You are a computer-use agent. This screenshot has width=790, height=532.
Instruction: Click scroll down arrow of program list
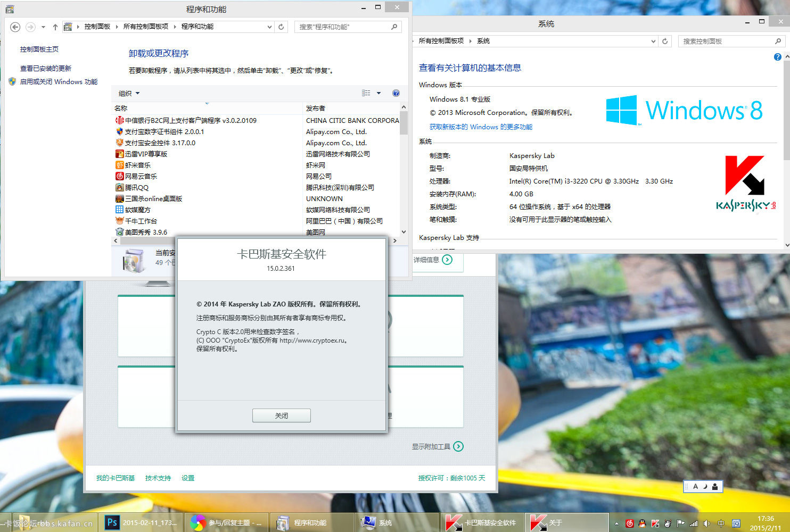point(404,232)
